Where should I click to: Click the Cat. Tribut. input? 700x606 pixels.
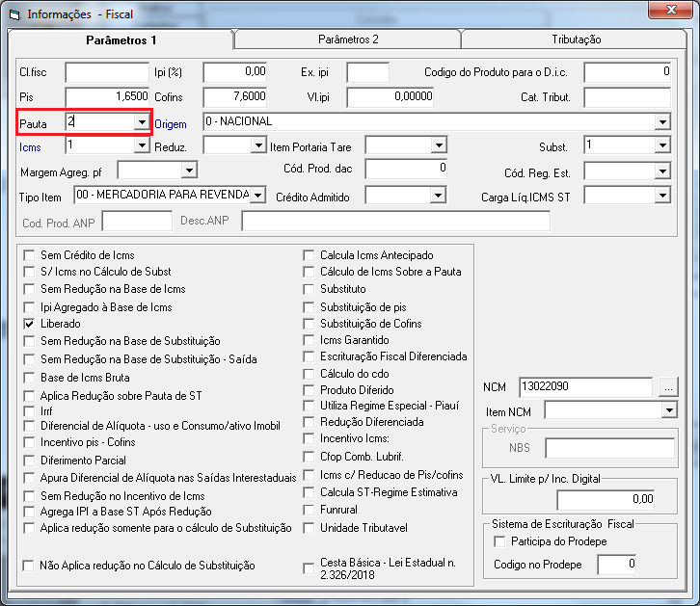tap(628, 97)
